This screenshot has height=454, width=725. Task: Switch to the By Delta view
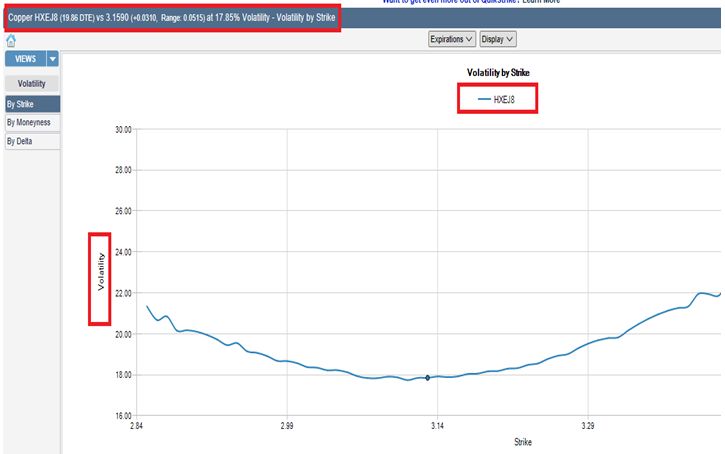click(32, 141)
